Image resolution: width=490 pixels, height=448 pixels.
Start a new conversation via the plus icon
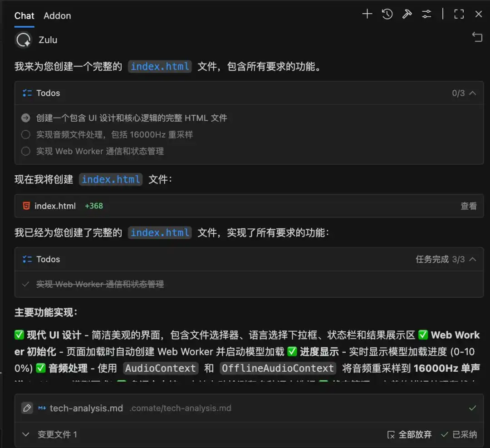pyautogui.click(x=367, y=14)
